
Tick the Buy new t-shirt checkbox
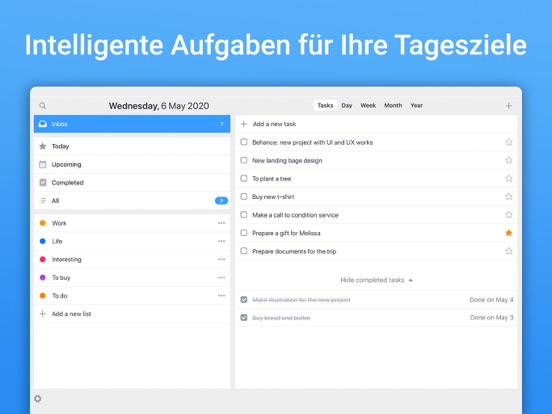click(x=244, y=196)
